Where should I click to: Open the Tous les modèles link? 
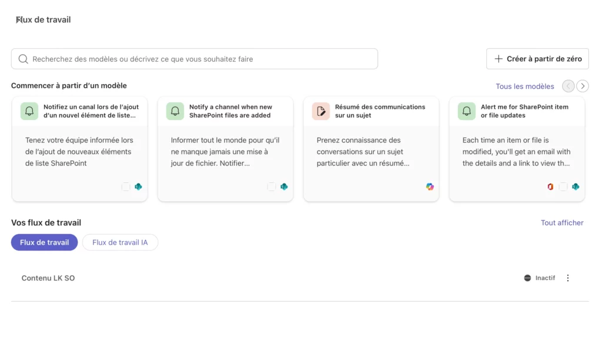524,86
